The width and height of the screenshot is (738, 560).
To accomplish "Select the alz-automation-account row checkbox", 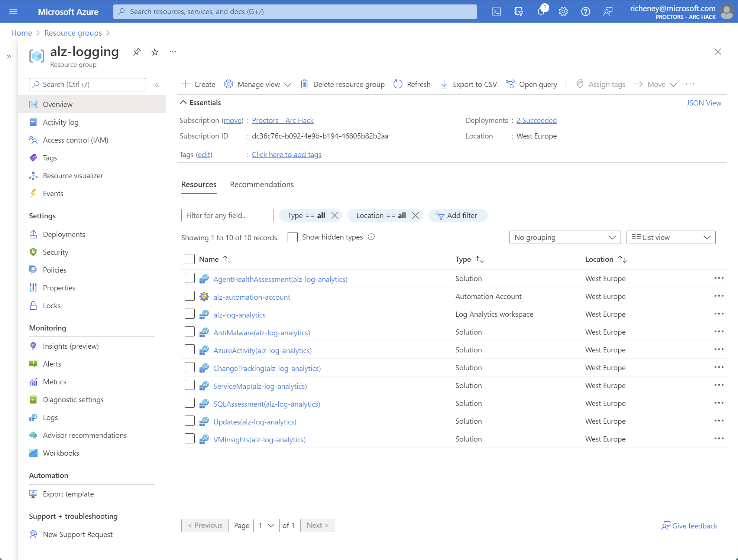I will [190, 296].
